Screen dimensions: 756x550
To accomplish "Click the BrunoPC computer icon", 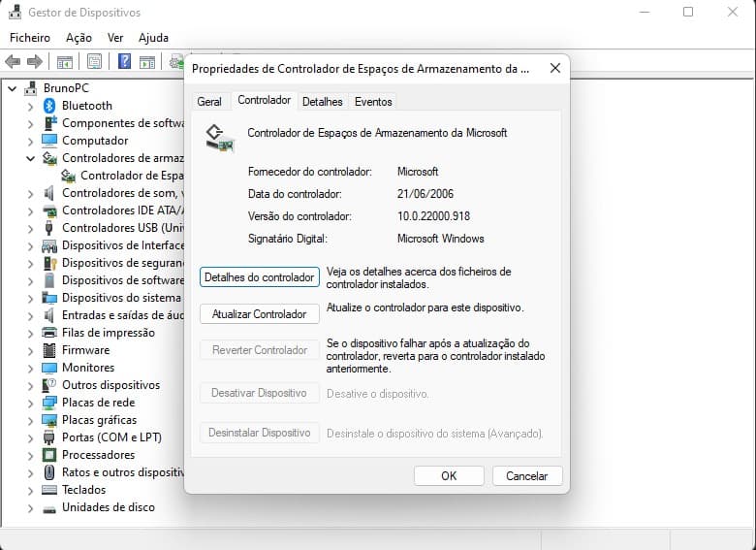I will tap(31, 88).
